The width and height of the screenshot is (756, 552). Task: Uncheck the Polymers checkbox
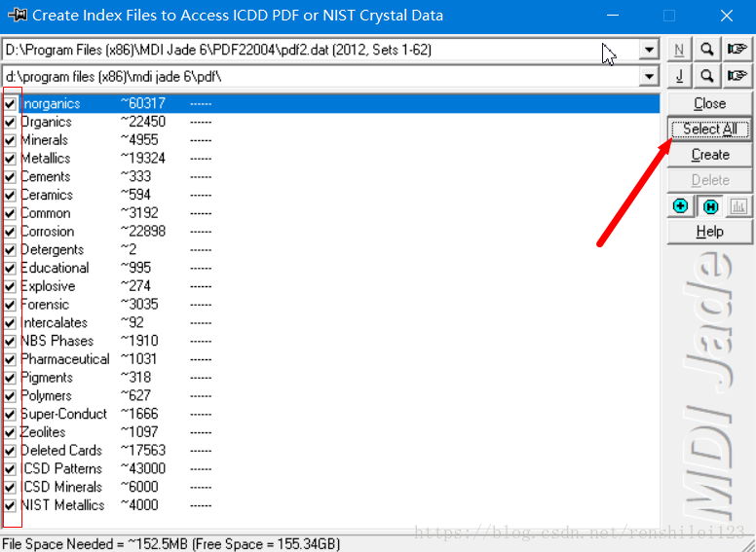point(10,396)
